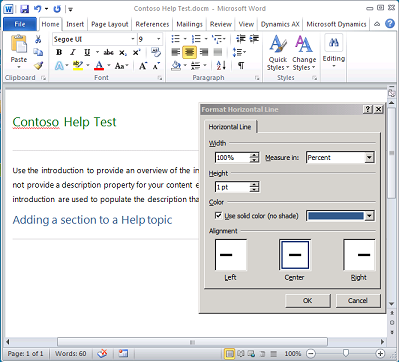
Task: Click the Undo icon in title bar
Action: click(x=38, y=9)
